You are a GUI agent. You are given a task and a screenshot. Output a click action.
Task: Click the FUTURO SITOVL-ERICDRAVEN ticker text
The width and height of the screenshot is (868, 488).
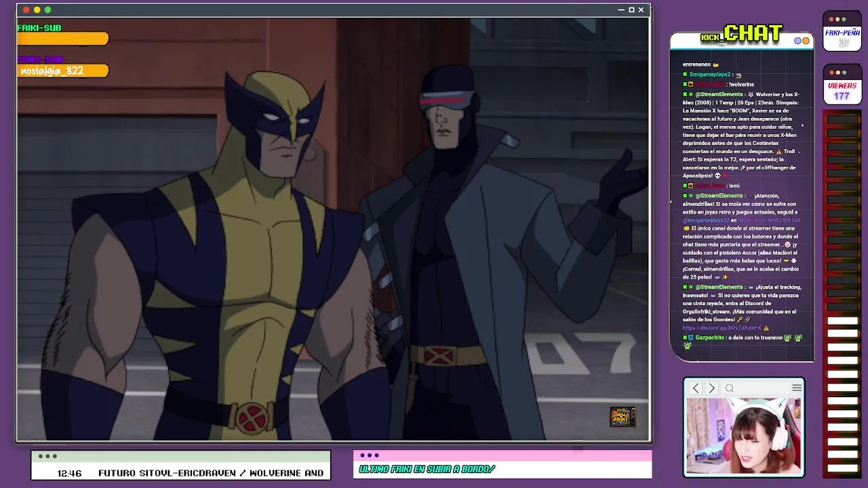pyautogui.click(x=211, y=473)
